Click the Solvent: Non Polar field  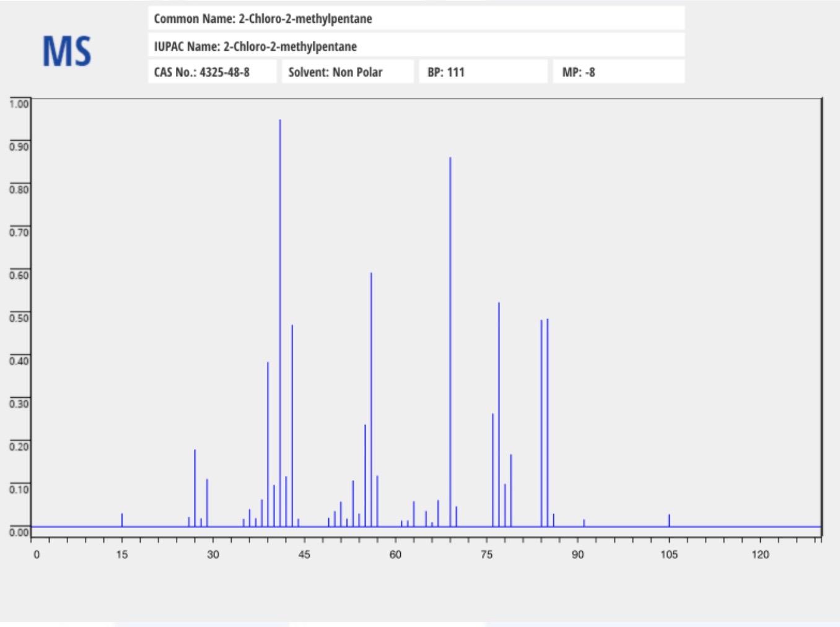pyautogui.click(x=349, y=72)
